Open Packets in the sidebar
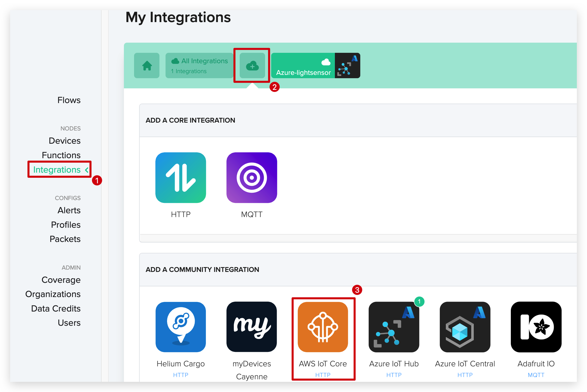Viewport: 587px width, 392px height. tap(65, 239)
